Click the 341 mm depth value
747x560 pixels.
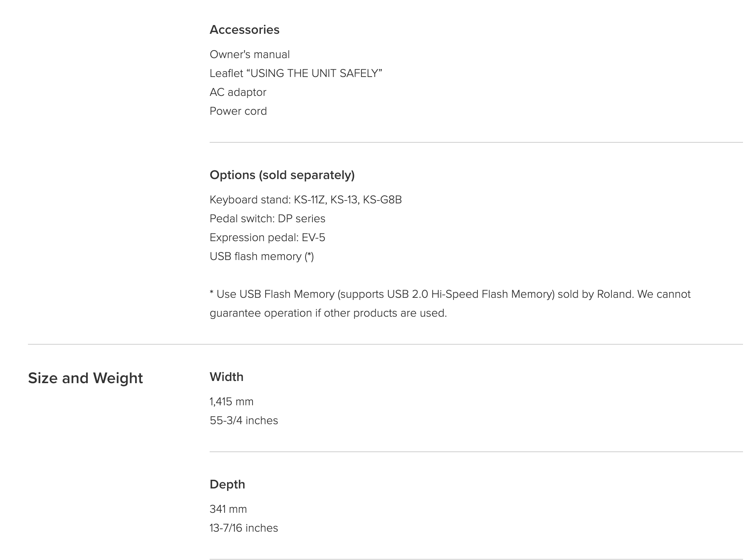(228, 509)
